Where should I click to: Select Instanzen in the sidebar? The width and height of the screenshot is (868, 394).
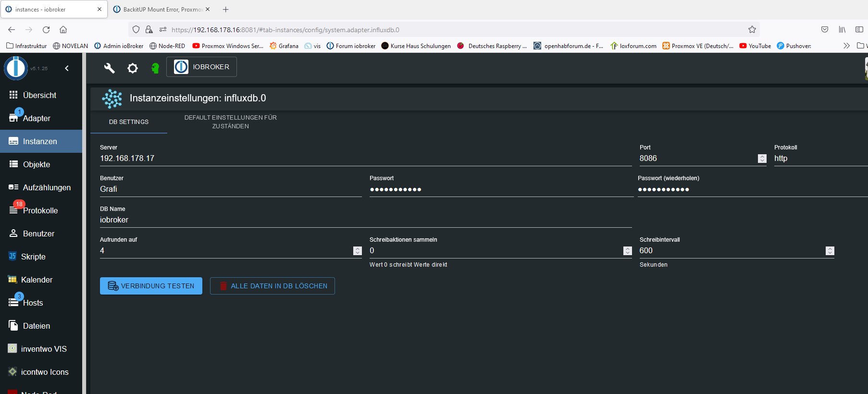[41, 141]
